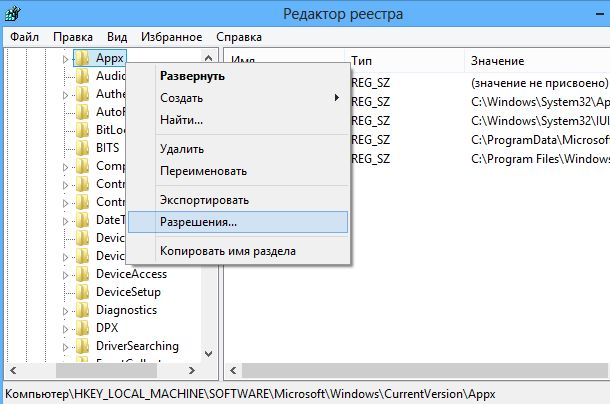Screen dimensions: 610x404
Task: Click tree horizontal scroll right arrow
Action: point(192,371)
